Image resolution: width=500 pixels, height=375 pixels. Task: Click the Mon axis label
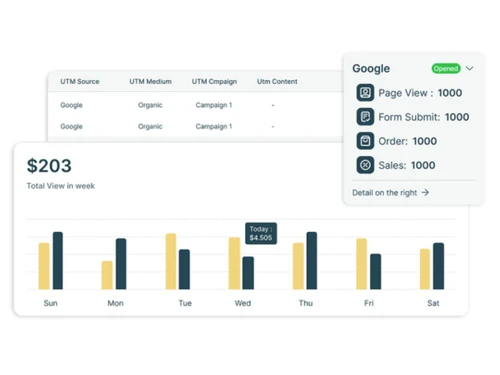(x=115, y=303)
